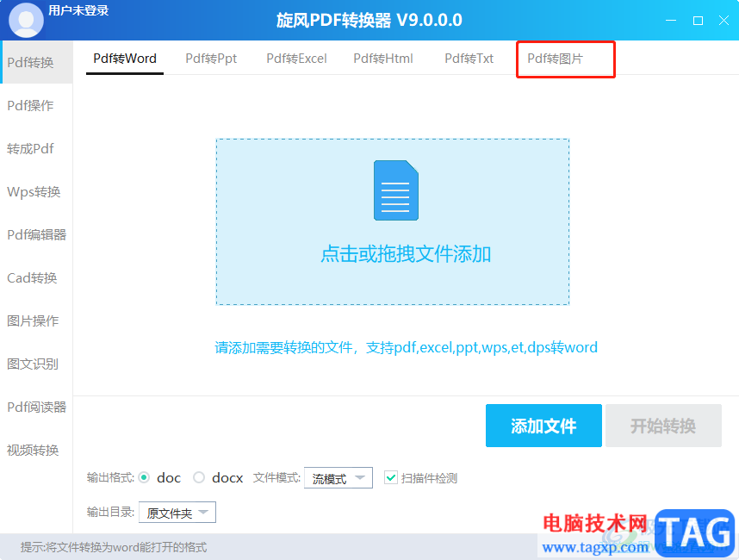This screenshot has height=560, width=739.
Task: Switch to the Pdf转Word tab
Action: pos(125,59)
